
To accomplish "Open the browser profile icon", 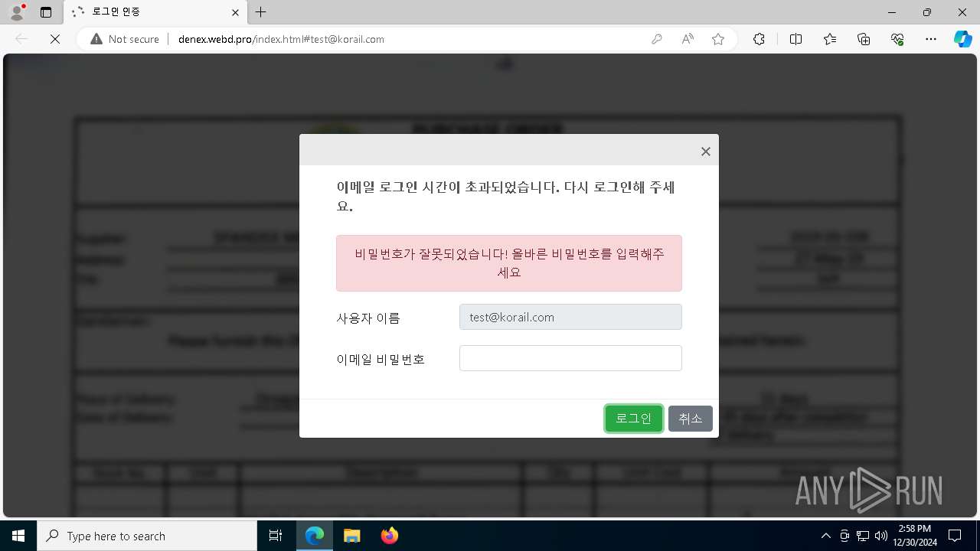I will pyautogui.click(x=17, y=12).
